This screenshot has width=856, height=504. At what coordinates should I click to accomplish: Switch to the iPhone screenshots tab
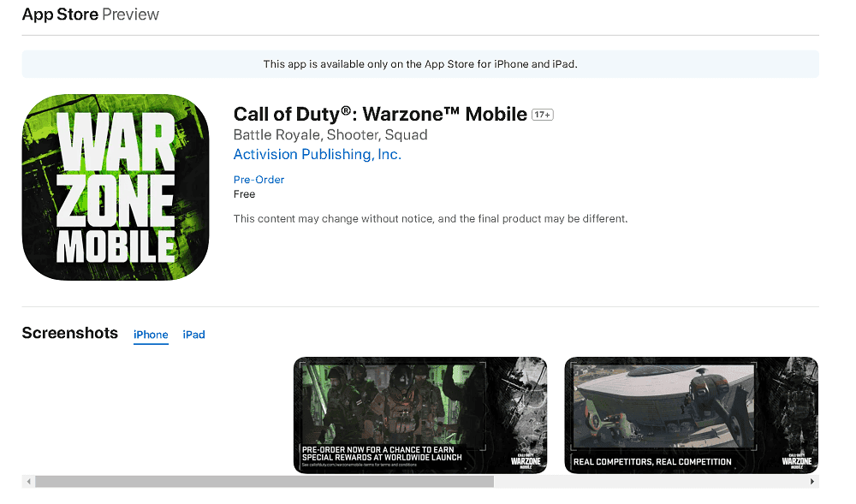coord(151,335)
